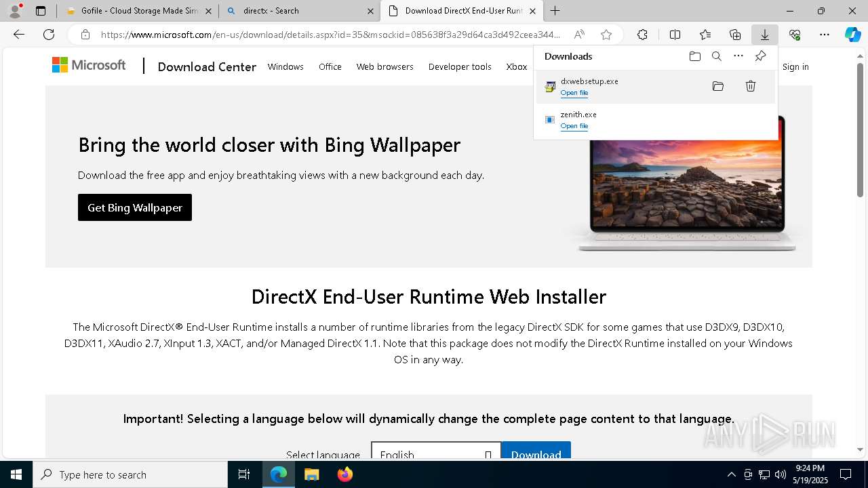Open the tab actions menu icon

(41, 11)
